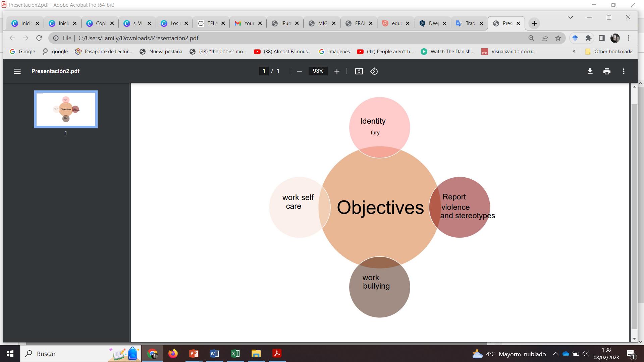Open the Imágenes bookmark
Image resolution: width=644 pixels, height=362 pixels.
334,51
